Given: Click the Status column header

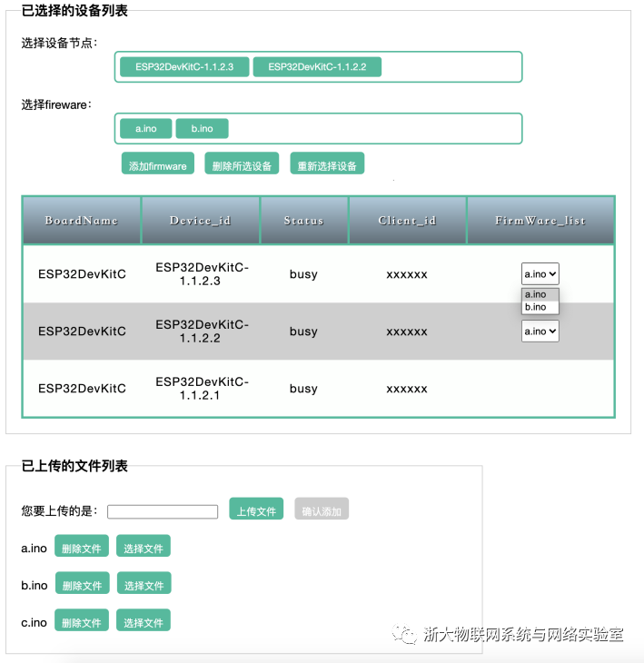Looking at the screenshot, I should [304, 221].
